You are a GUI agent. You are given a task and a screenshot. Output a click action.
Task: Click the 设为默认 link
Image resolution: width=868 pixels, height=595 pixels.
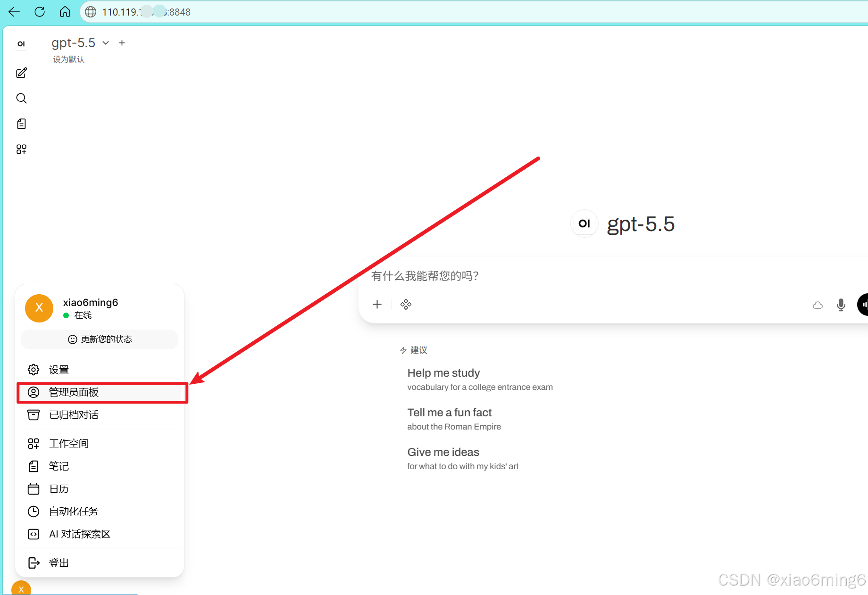coord(68,59)
